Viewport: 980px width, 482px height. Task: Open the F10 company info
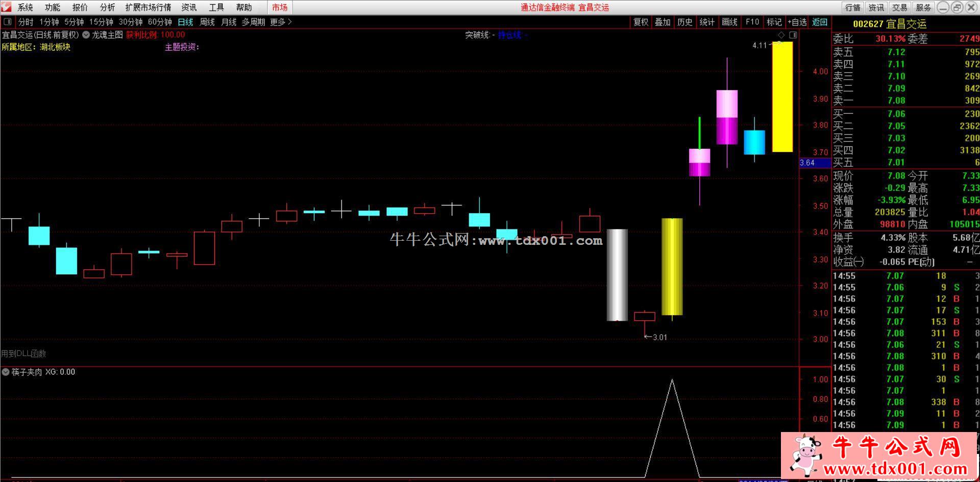pos(752,22)
